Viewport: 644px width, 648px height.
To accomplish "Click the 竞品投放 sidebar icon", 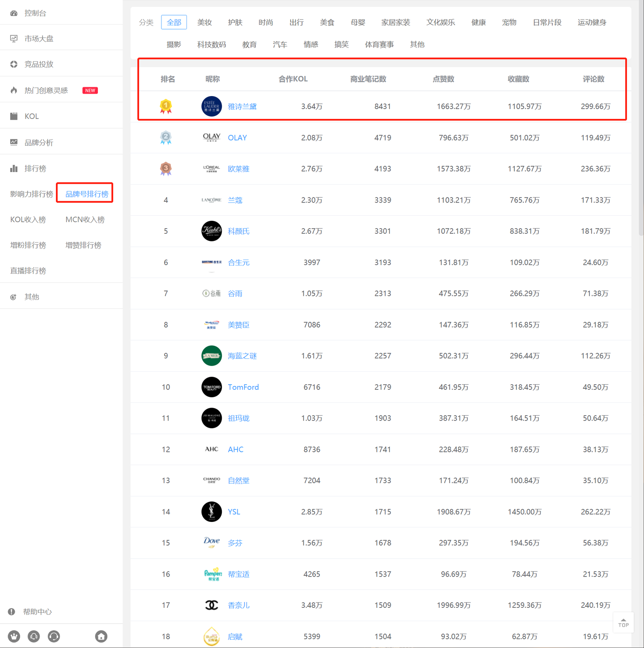I will (14, 64).
